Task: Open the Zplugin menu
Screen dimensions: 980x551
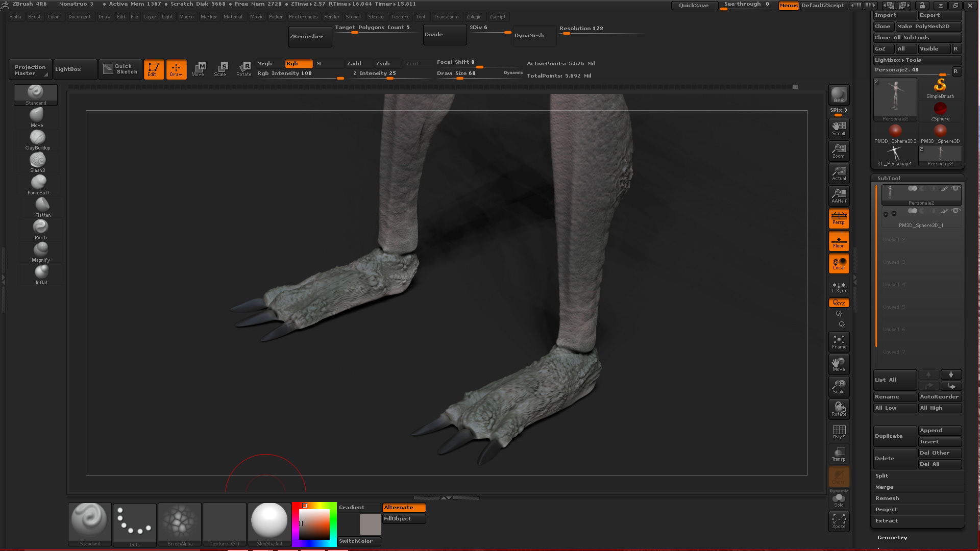Action: pos(474,16)
